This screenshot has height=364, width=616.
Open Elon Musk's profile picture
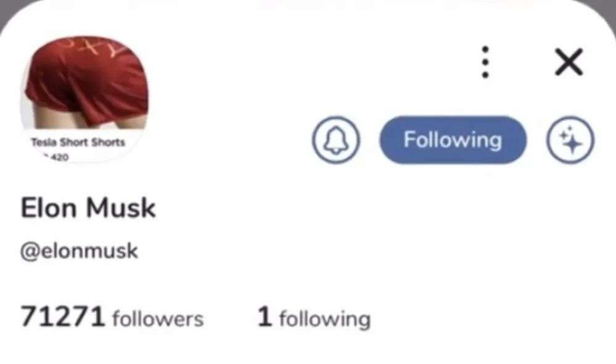(84, 99)
